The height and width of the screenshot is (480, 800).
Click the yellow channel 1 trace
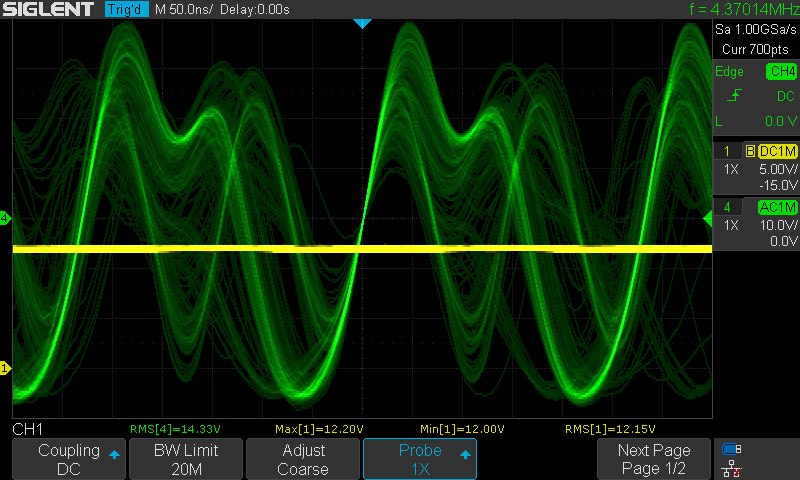tap(362, 249)
